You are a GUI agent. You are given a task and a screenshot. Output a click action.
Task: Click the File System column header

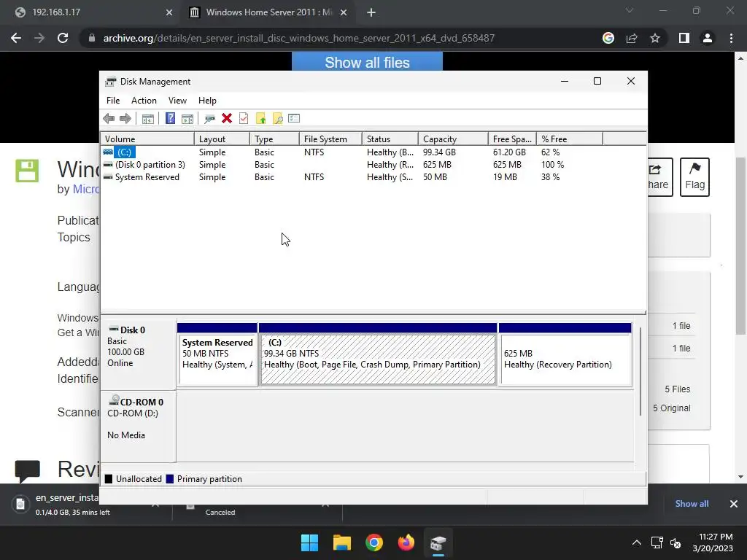click(330, 139)
